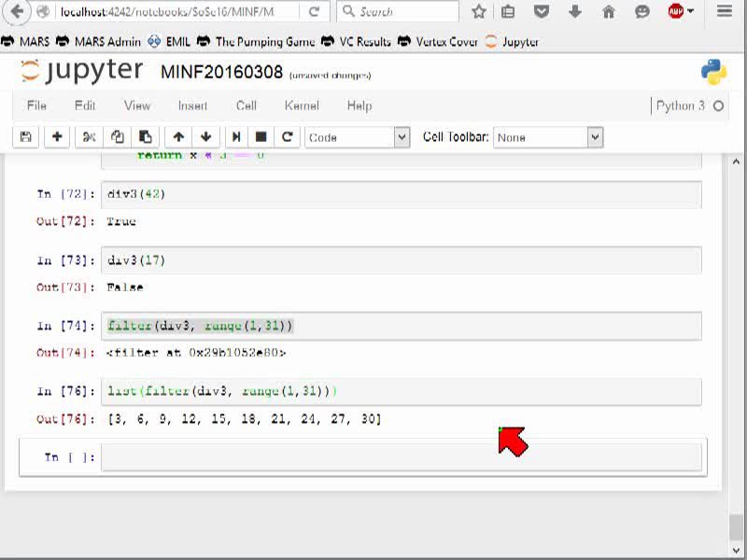
Task: Save the notebook with the floppy icon
Action: click(x=26, y=137)
